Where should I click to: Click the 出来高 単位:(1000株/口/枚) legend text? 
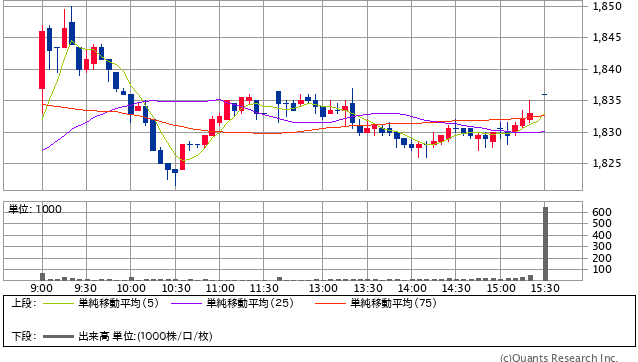145,336
